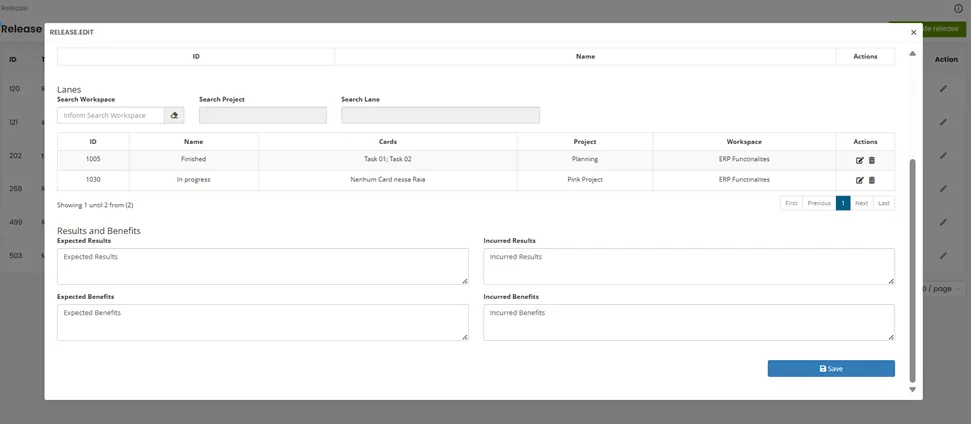The width and height of the screenshot is (971, 424).
Task: Click pencil edit icon for release 120
Action: point(943,89)
